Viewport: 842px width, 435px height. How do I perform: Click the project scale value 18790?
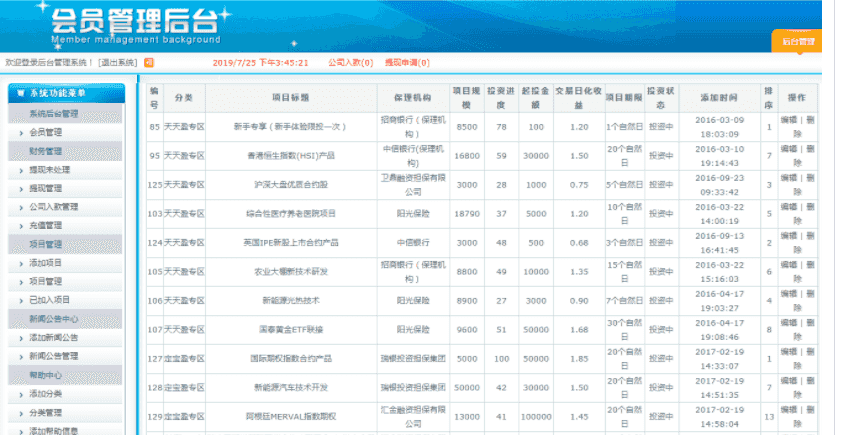pos(467,214)
